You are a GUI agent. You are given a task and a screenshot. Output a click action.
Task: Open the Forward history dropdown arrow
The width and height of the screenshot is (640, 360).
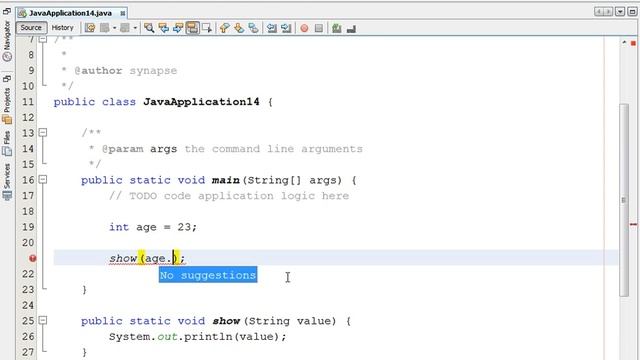(135, 28)
